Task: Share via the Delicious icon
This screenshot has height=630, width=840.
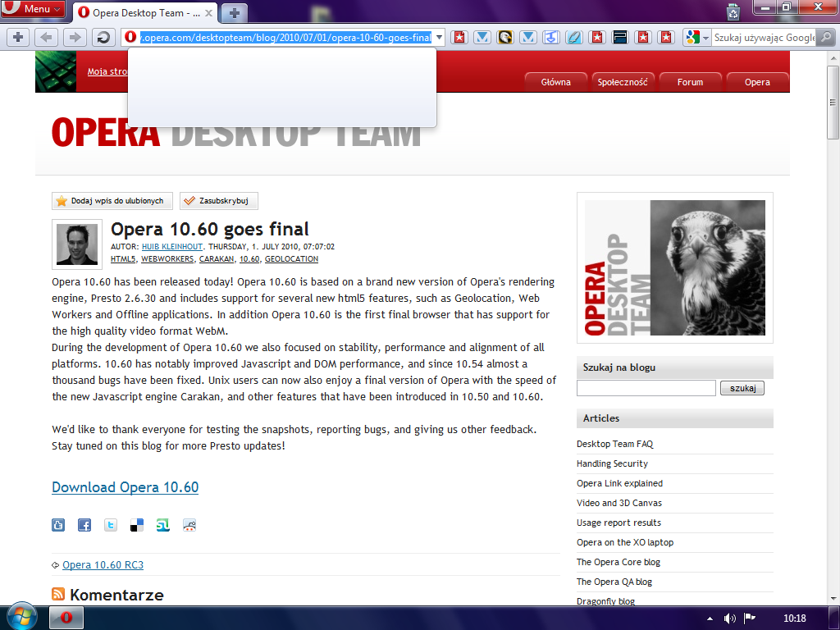Action: pos(137,525)
